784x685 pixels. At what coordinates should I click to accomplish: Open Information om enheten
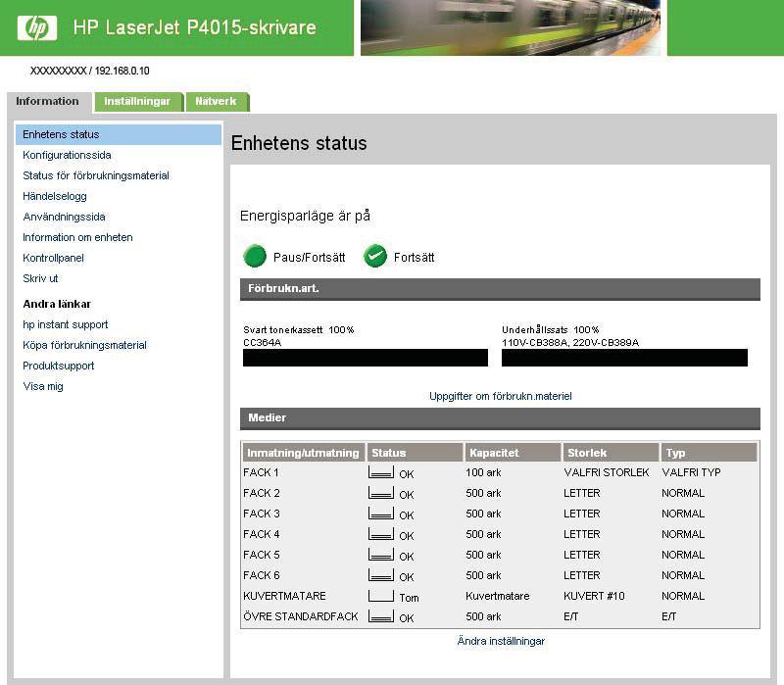(x=78, y=237)
